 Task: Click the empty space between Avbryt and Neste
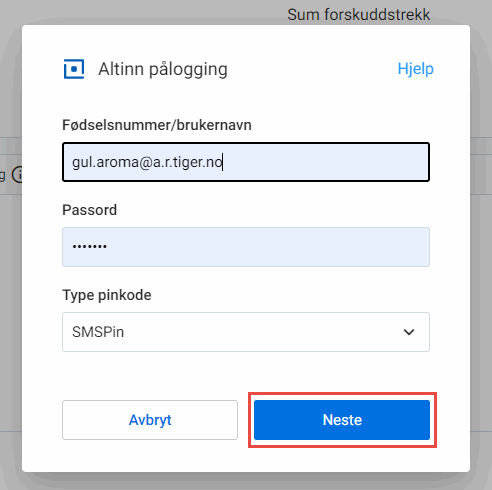point(246,420)
